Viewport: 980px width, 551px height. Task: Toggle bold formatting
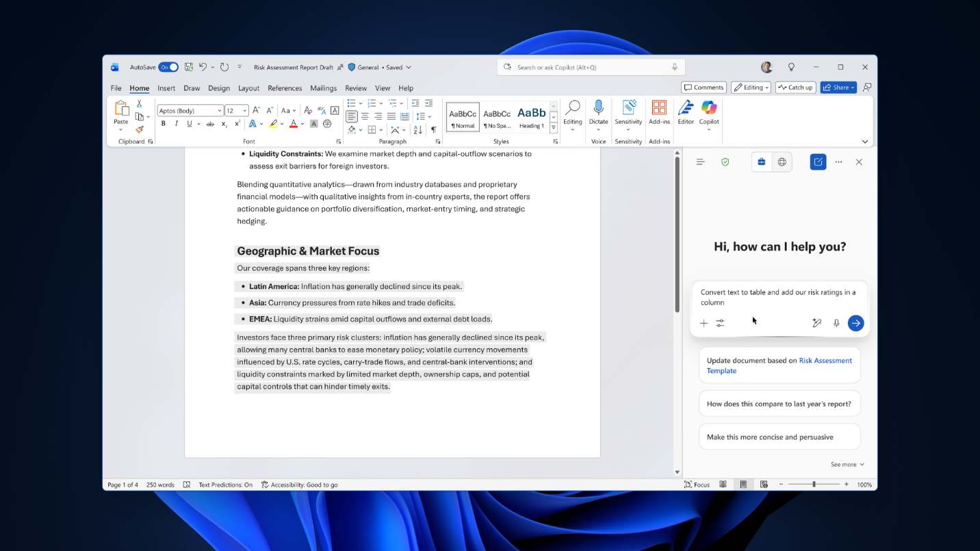pos(163,124)
